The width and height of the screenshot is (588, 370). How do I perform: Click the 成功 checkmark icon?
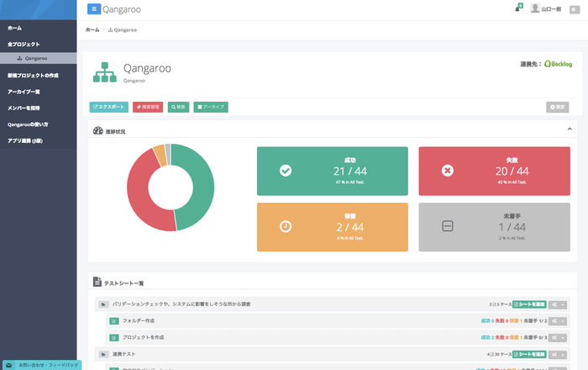pyautogui.click(x=286, y=171)
